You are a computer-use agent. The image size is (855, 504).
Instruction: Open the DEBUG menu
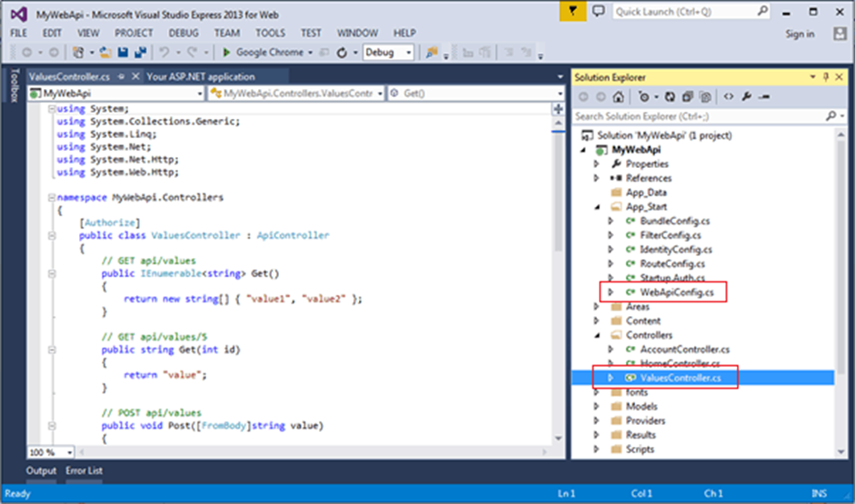point(184,34)
